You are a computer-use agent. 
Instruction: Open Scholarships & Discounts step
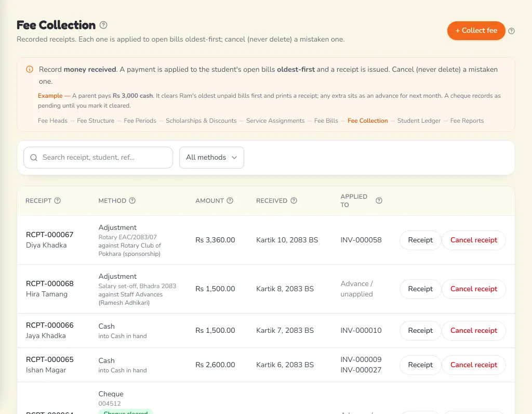tap(201, 121)
